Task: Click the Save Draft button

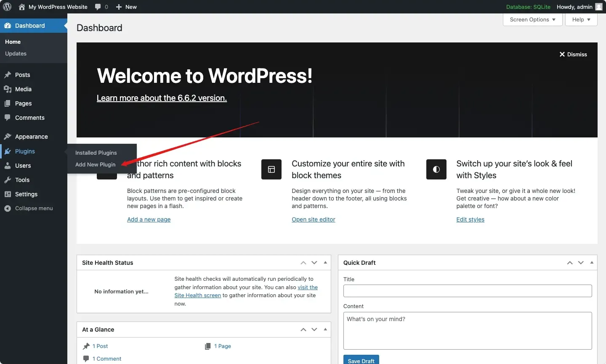Action: point(361,361)
